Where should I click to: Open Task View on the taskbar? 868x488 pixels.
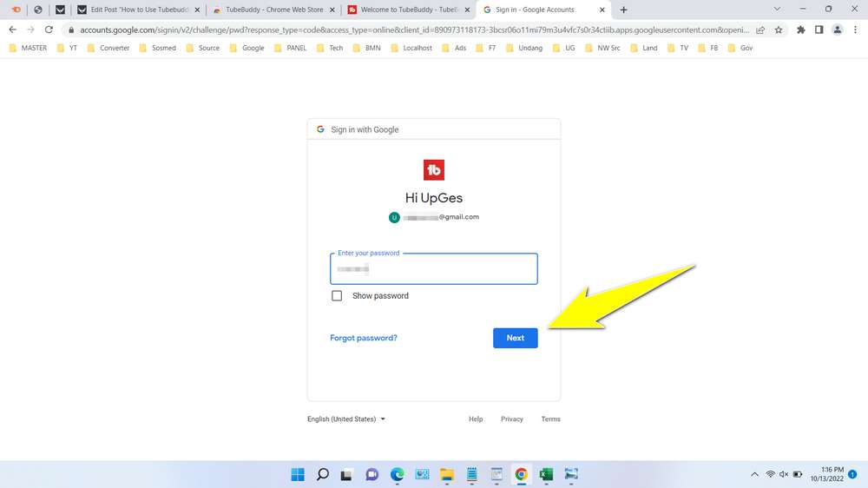(x=346, y=475)
